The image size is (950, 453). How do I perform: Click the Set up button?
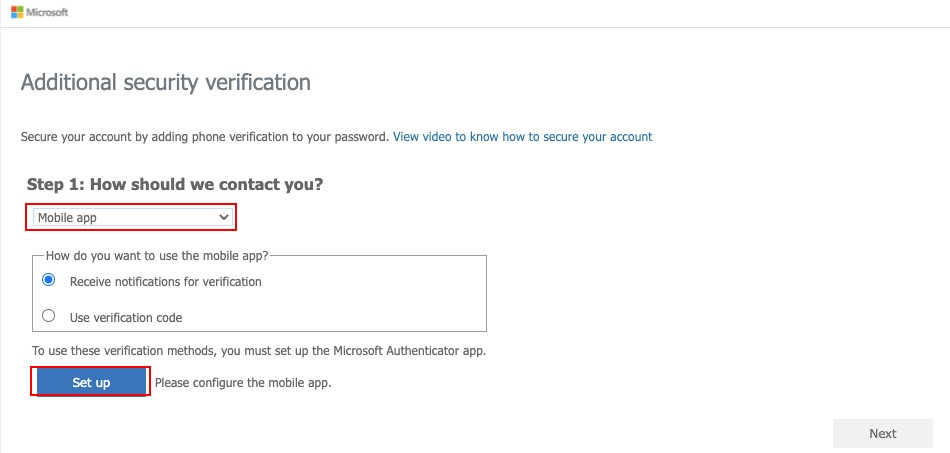tap(91, 382)
